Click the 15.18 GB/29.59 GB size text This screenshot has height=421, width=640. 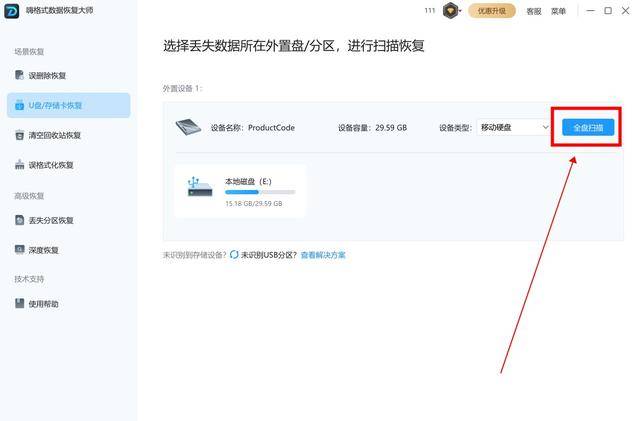(x=253, y=203)
